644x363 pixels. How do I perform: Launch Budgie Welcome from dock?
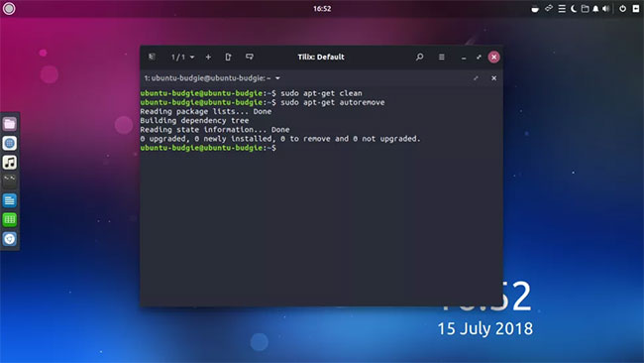tap(10, 239)
